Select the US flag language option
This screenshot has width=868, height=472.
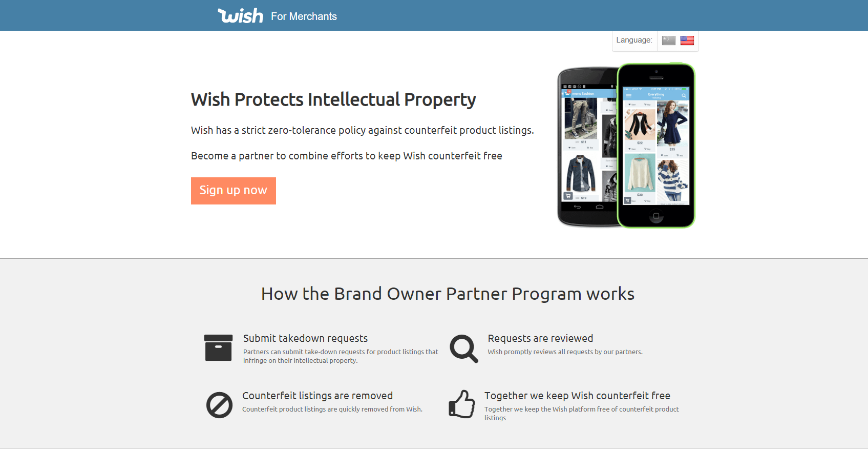point(687,40)
